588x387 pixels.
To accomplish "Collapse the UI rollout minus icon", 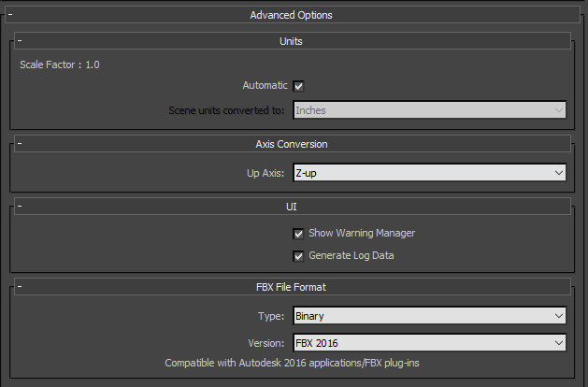I will click(20, 206).
